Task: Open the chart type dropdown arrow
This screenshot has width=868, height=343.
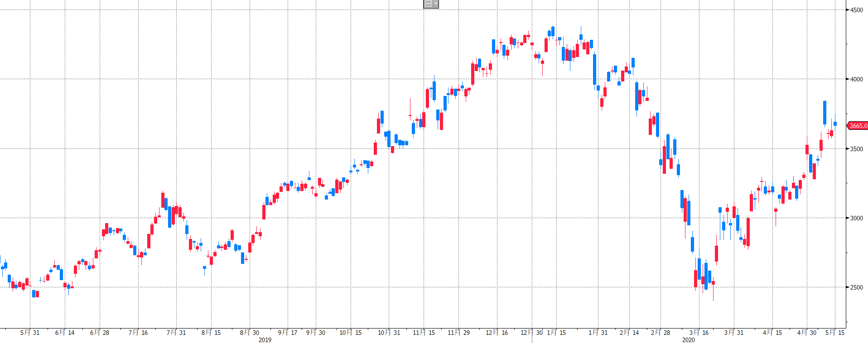Action: [x=435, y=4]
